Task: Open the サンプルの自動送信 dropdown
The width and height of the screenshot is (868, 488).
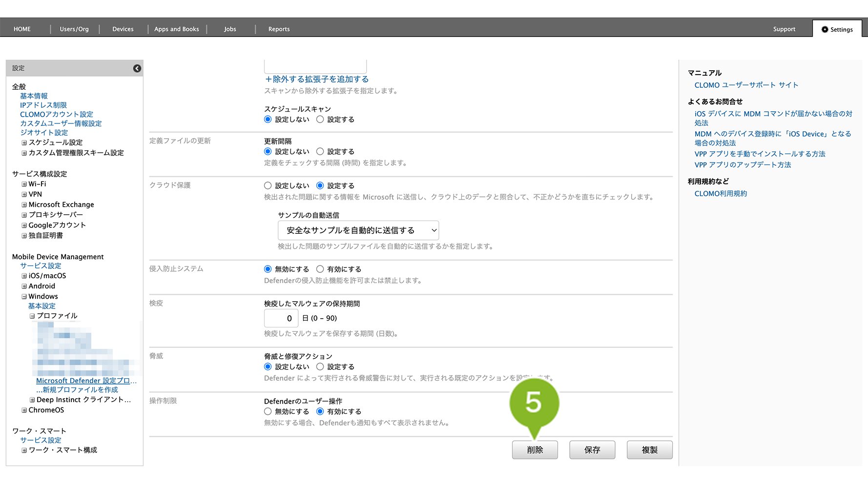Action: [358, 230]
